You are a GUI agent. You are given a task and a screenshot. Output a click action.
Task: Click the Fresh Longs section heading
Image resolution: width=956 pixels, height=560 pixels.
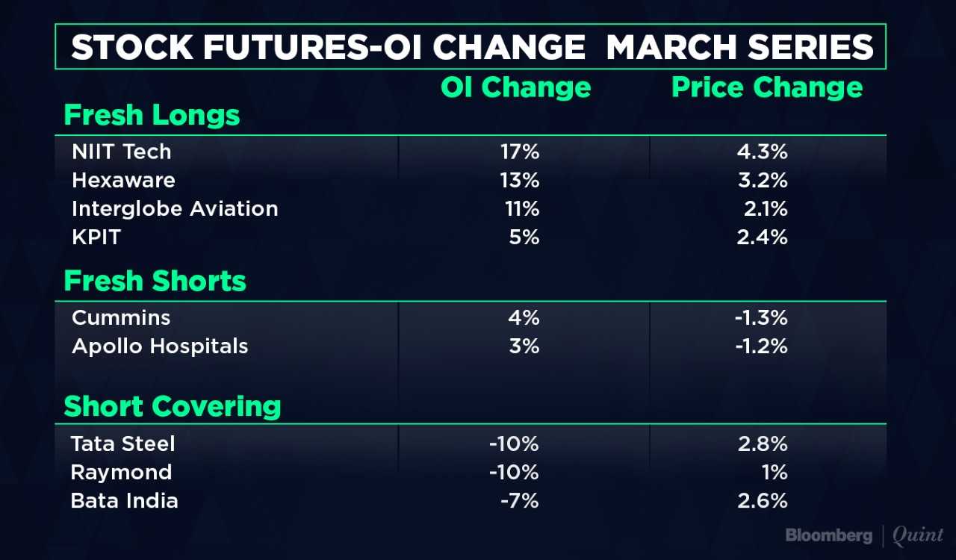tap(152, 116)
